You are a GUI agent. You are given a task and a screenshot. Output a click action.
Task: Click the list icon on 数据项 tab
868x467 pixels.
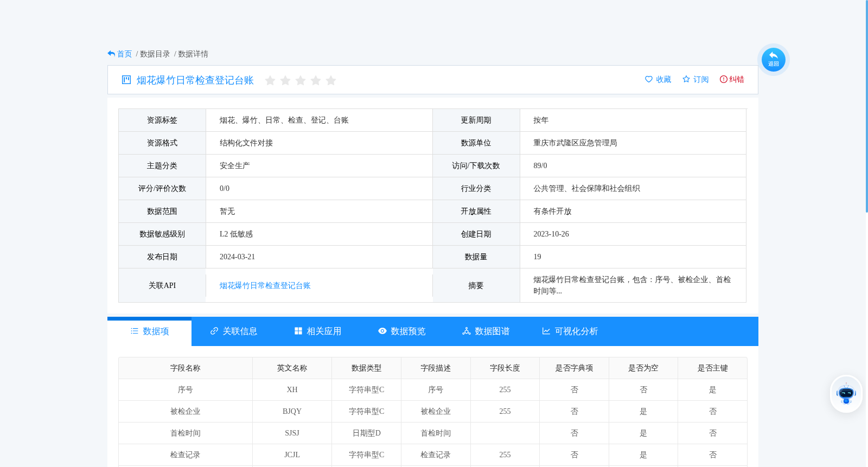coord(135,331)
